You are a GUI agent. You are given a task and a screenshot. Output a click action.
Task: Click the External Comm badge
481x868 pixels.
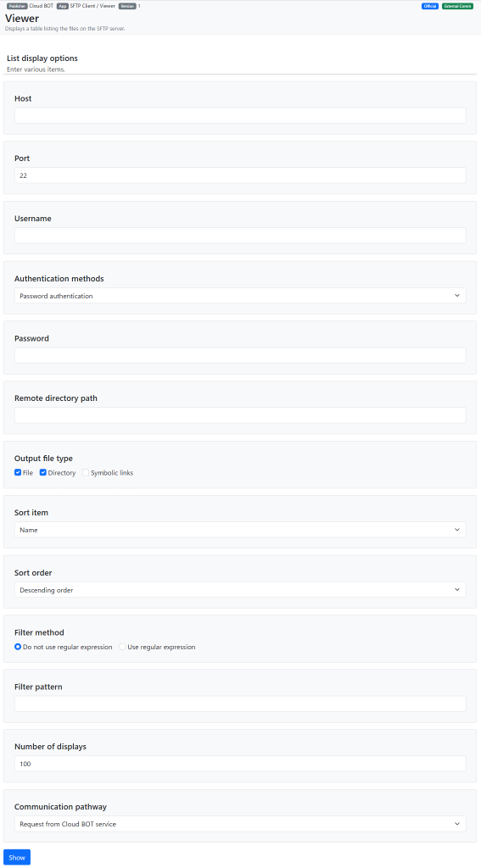point(458,6)
